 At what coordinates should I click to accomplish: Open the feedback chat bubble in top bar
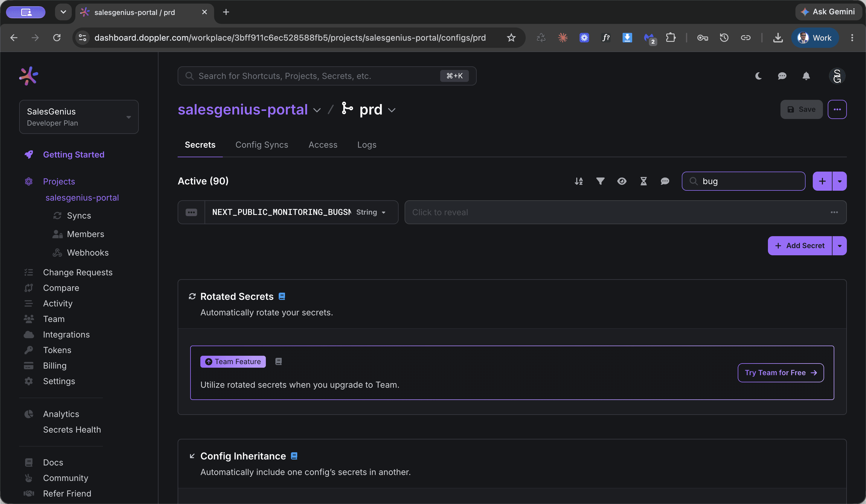click(782, 76)
